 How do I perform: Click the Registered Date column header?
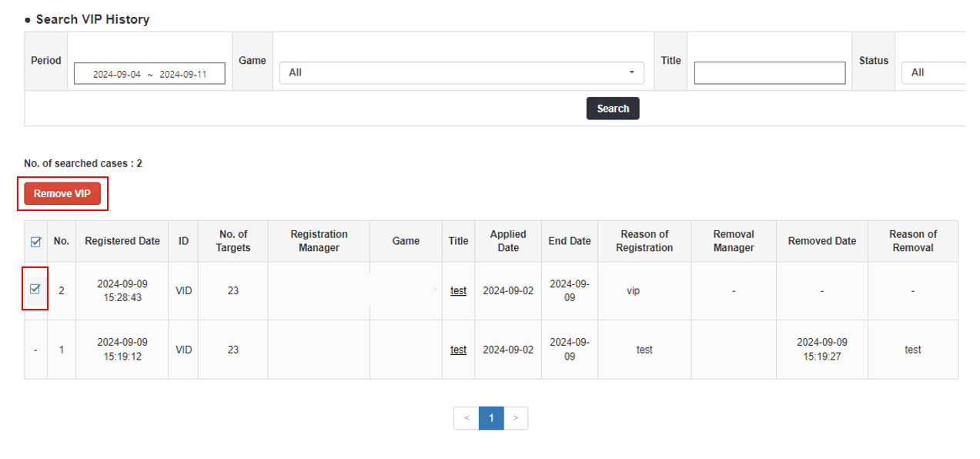(122, 241)
